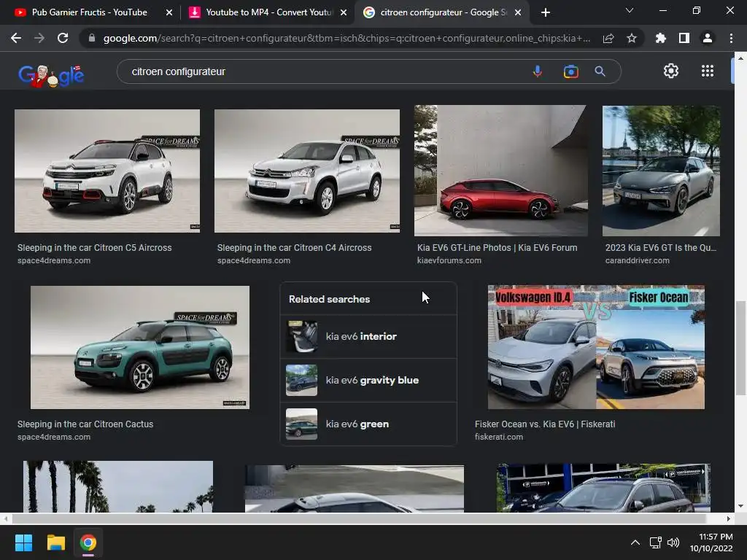Switch to Youtube to MP4 tab
Viewport: 747px width, 560px height.
click(267, 12)
